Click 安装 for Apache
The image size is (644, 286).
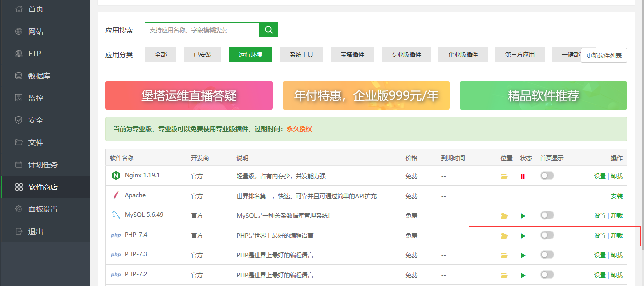[617, 196]
